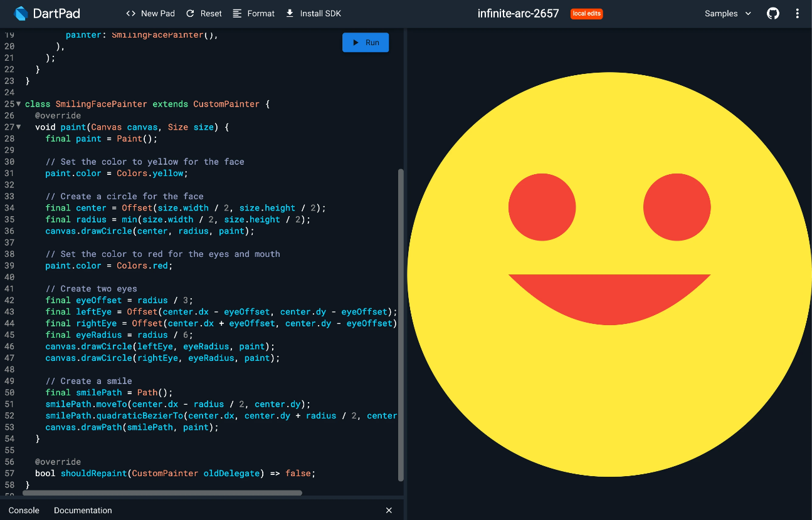Click '@override' annotation on line 26

[x=58, y=115]
